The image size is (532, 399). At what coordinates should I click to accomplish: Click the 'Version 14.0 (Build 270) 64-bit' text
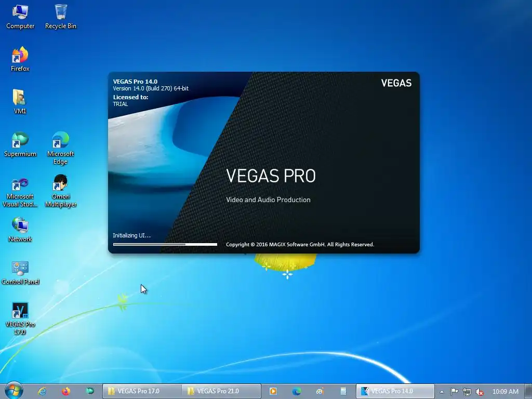[151, 88]
